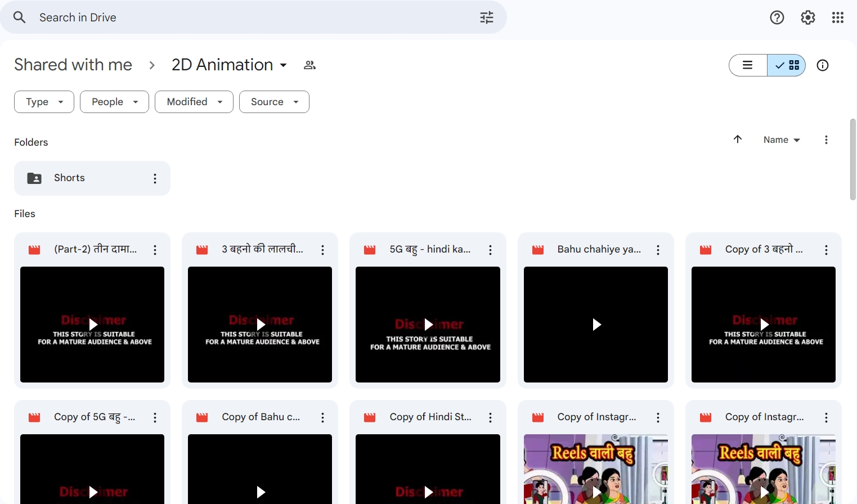Select the 'Bahu chahiye ya...' file name
The image size is (857, 504).
coord(599,250)
